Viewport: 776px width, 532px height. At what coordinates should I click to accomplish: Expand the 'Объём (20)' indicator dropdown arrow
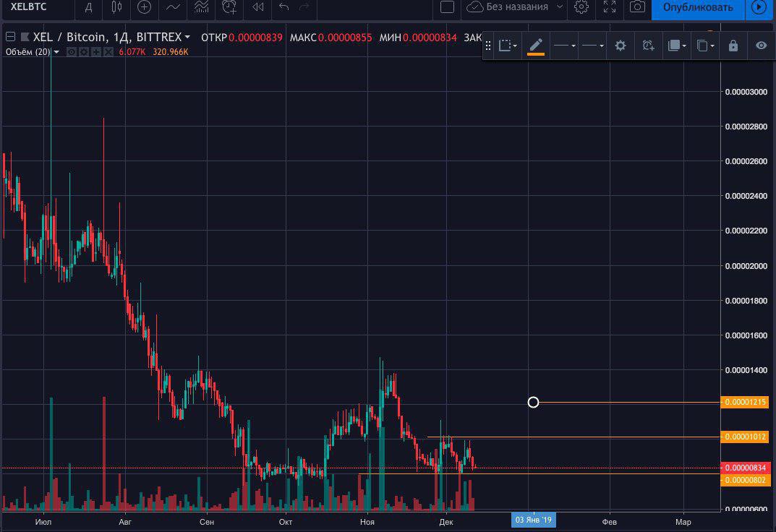coord(56,52)
